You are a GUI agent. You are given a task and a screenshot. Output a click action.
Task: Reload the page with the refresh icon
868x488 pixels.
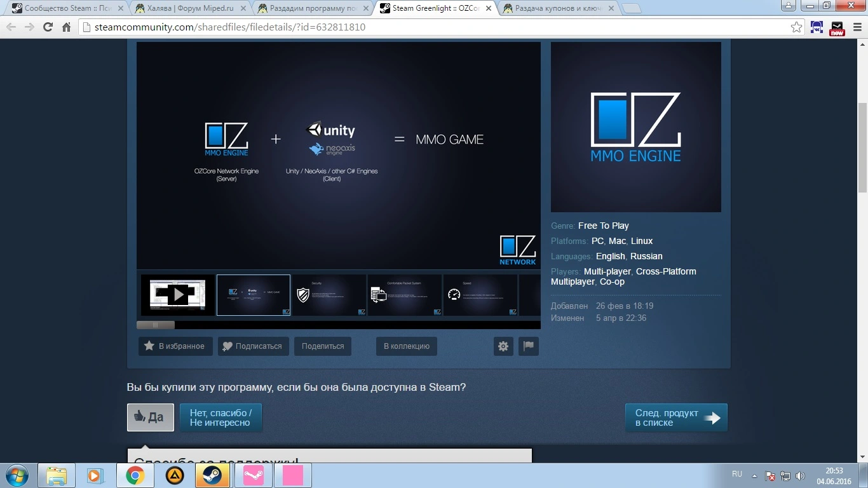[48, 27]
